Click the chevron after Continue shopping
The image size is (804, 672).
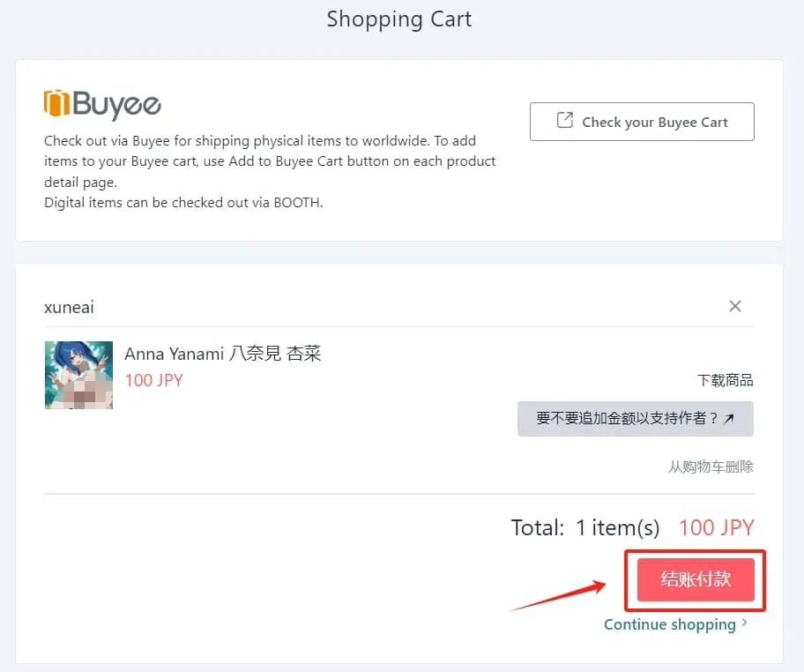tap(745, 623)
